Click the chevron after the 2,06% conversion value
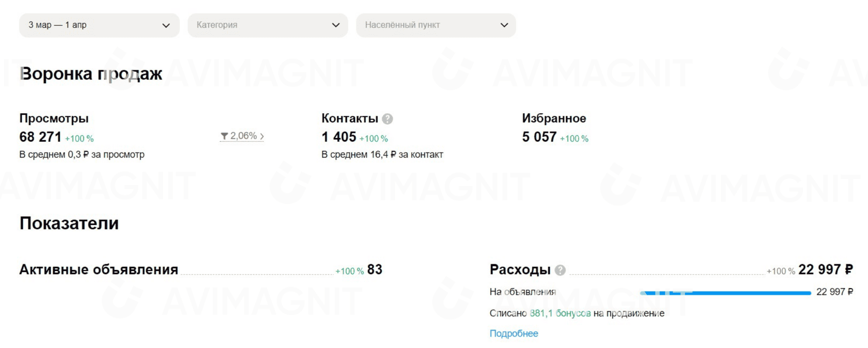 point(262,135)
